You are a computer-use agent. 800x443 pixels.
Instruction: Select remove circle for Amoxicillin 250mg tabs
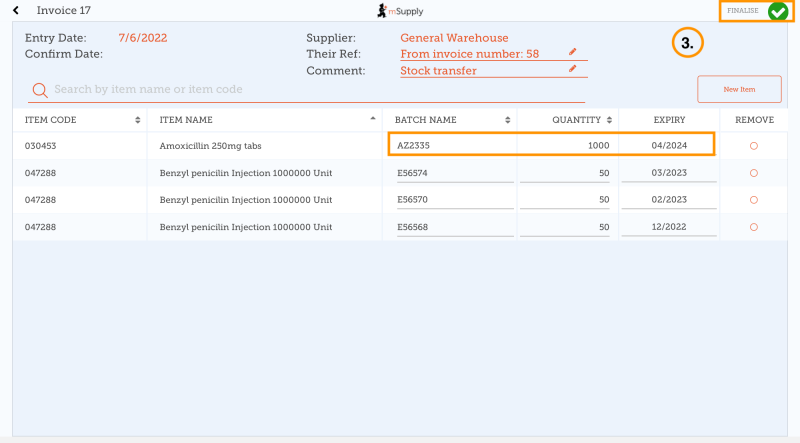tap(753, 146)
